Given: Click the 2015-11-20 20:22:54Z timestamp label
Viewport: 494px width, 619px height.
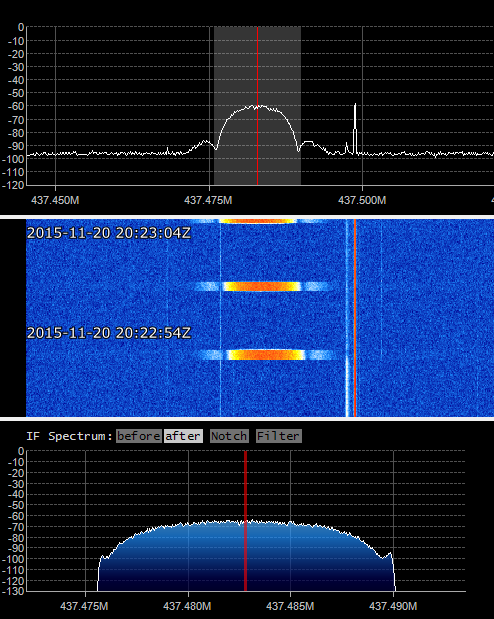Looking at the screenshot, I should [x=109, y=333].
